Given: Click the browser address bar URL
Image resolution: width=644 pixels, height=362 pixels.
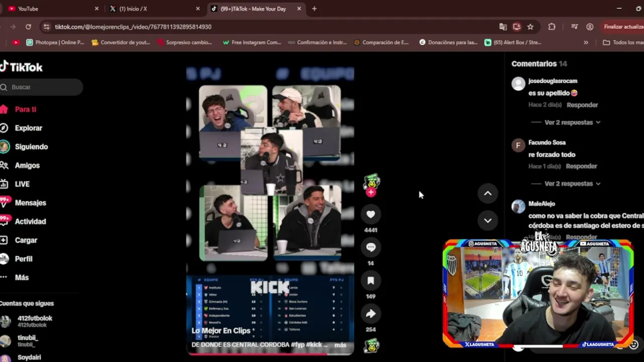Looking at the screenshot, I should pos(133,27).
